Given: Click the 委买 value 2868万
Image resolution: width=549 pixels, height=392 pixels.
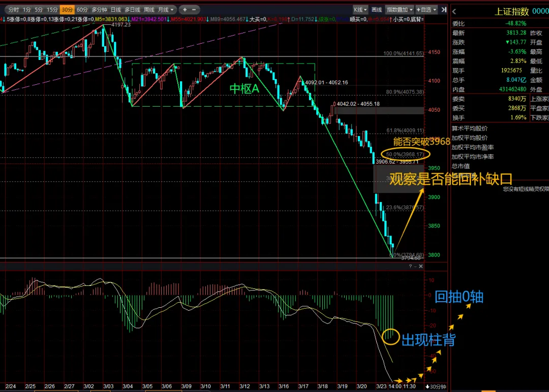Looking at the screenshot, I should pos(517,108).
